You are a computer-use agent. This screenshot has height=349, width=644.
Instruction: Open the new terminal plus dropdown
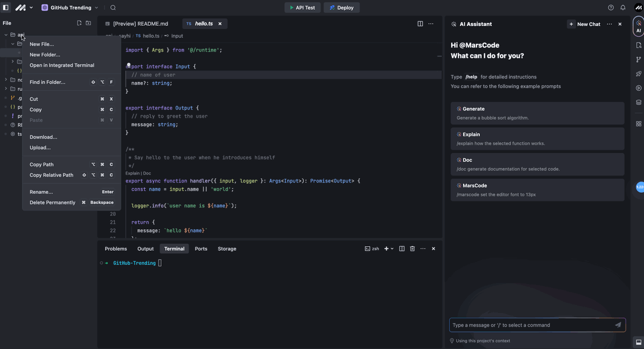pyautogui.click(x=389, y=249)
